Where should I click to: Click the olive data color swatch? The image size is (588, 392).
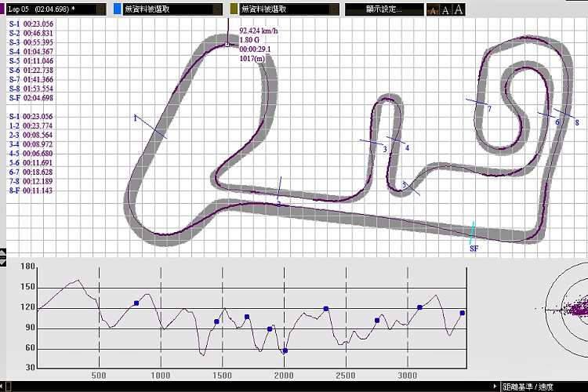click(x=234, y=9)
